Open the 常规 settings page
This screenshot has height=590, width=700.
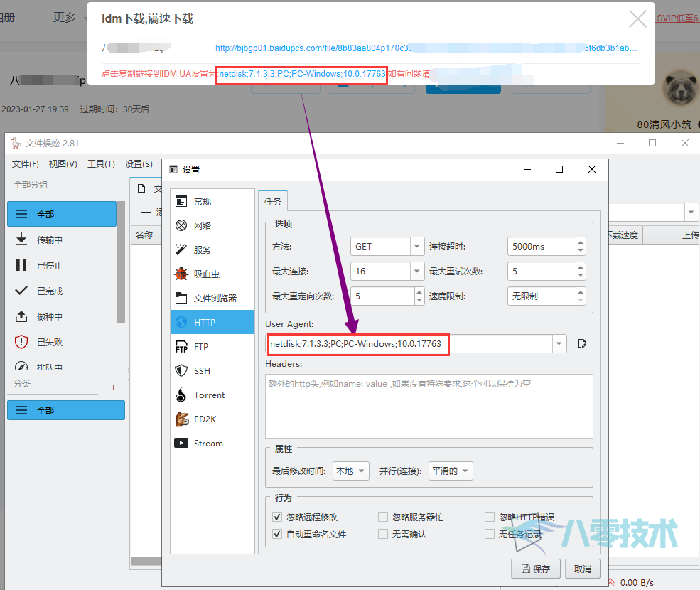click(x=212, y=201)
